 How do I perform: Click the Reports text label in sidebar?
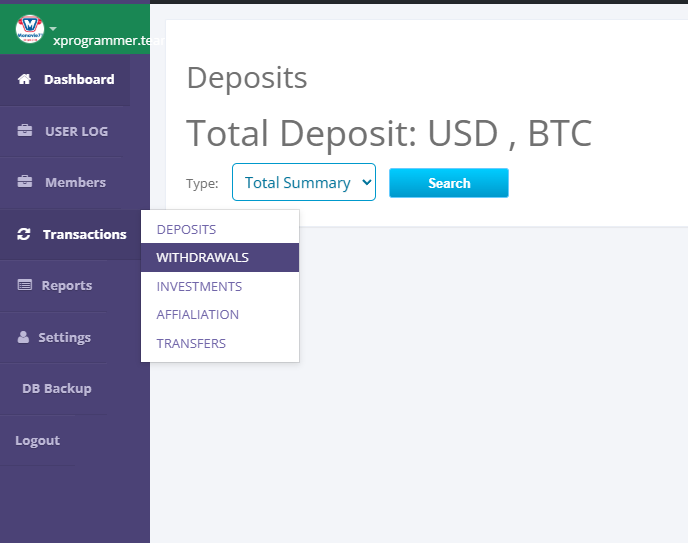pyautogui.click(x=67, y=286)
